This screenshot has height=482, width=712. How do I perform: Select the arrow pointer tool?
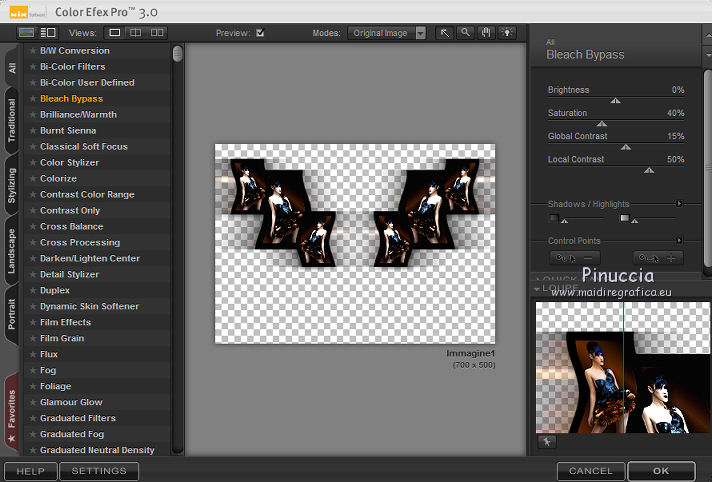445,33
